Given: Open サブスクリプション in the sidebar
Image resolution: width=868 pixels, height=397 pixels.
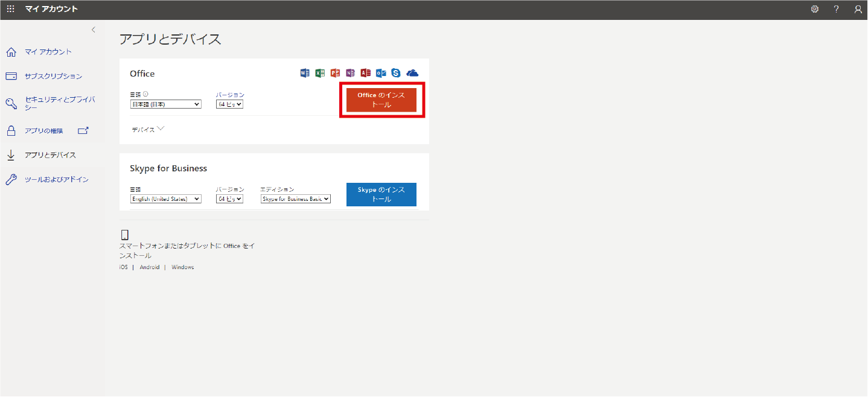Looking at the screenshot, I should (x=53, y=76).
